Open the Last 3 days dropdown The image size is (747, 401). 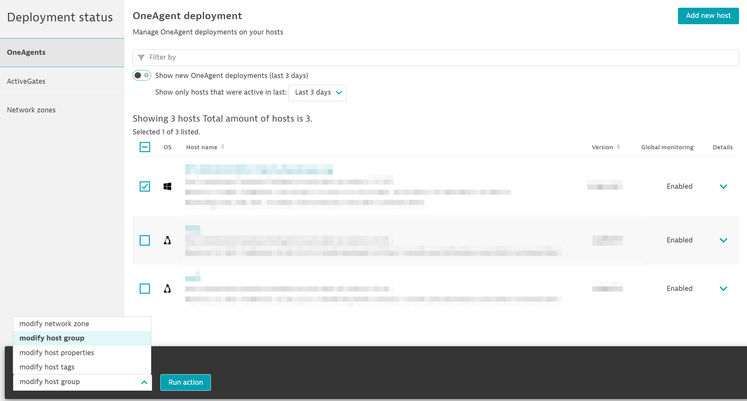pyautogui.click(x=318, y=92)
